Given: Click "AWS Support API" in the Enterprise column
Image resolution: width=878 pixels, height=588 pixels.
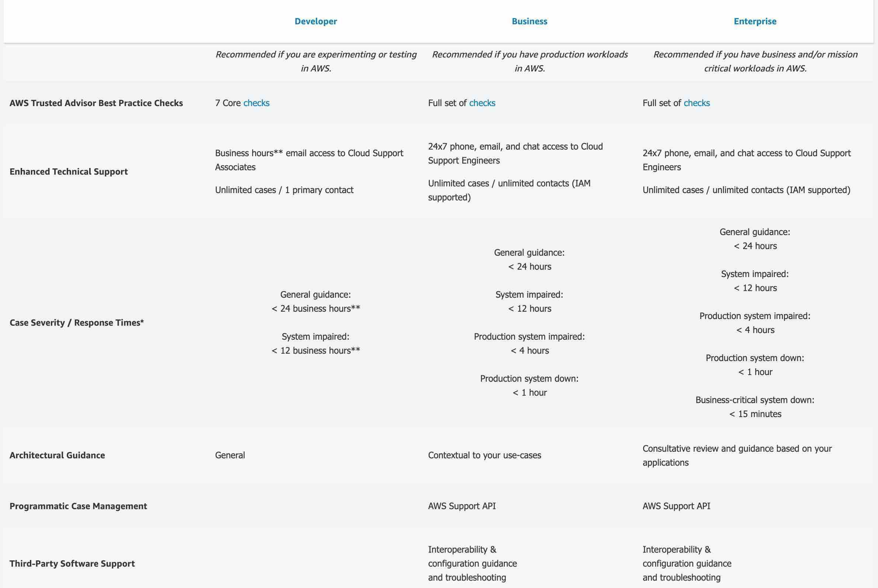Looking at the screenshot, I should tap(676, 506).
